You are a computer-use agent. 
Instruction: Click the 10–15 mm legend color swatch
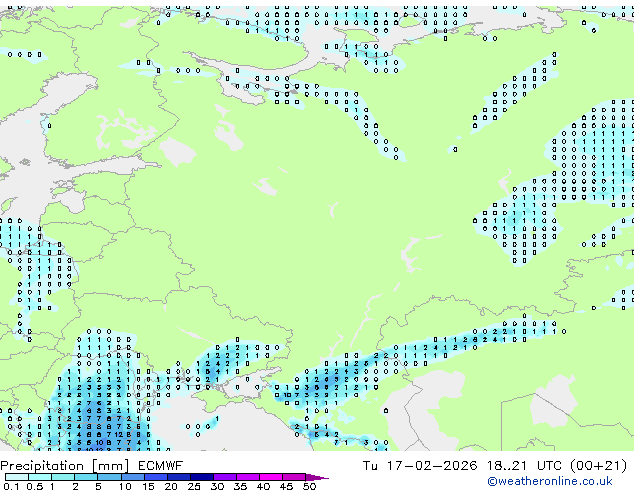(133, 477)
